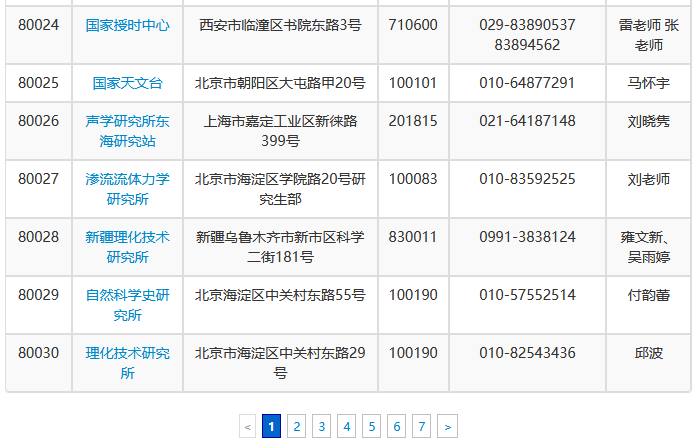Image resolution: width=699 pixels, height=446 pixels.
Task: Click contact name 马怀宇
Action: pyautogui.click(x=649, y=83)
